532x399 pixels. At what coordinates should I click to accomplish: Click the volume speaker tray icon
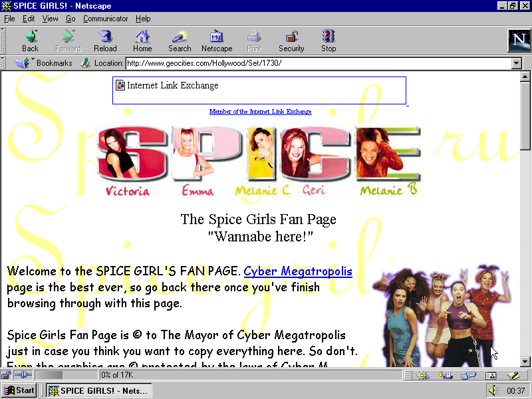click(493, 390)
